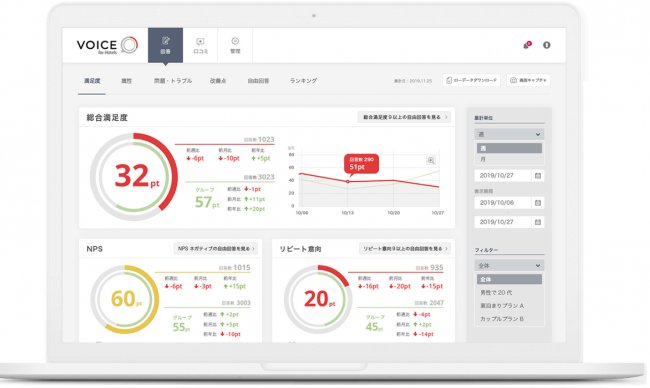Open calendar icon beside first 2019/10/27 date
The width and height of the screenshot is (650, 388).
(538, 176)
